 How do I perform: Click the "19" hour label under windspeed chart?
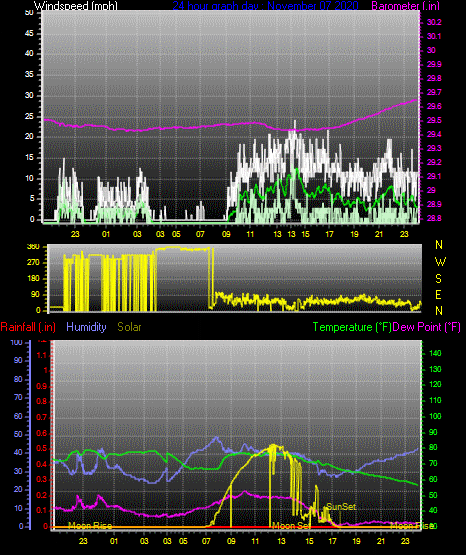(x=354, y=234)
